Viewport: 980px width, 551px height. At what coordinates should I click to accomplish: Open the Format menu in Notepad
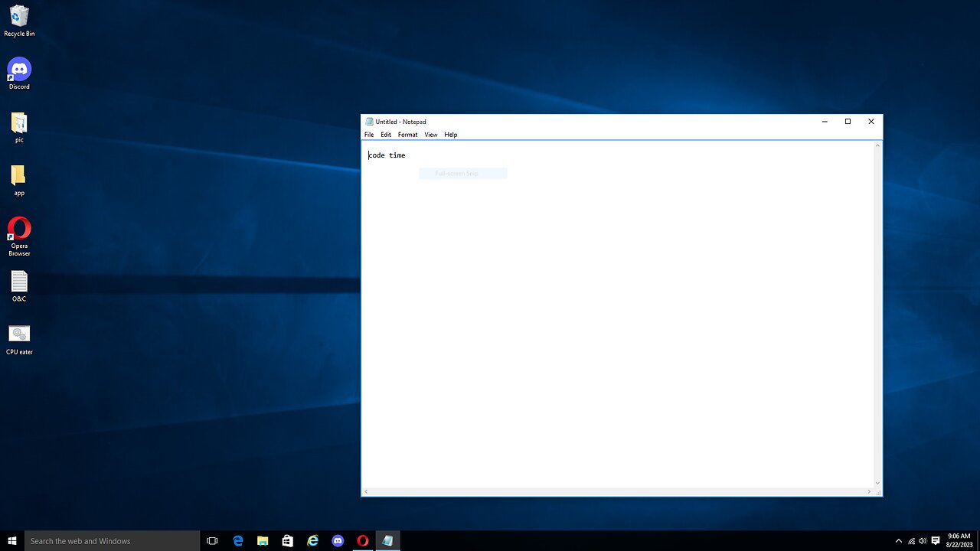407,135
